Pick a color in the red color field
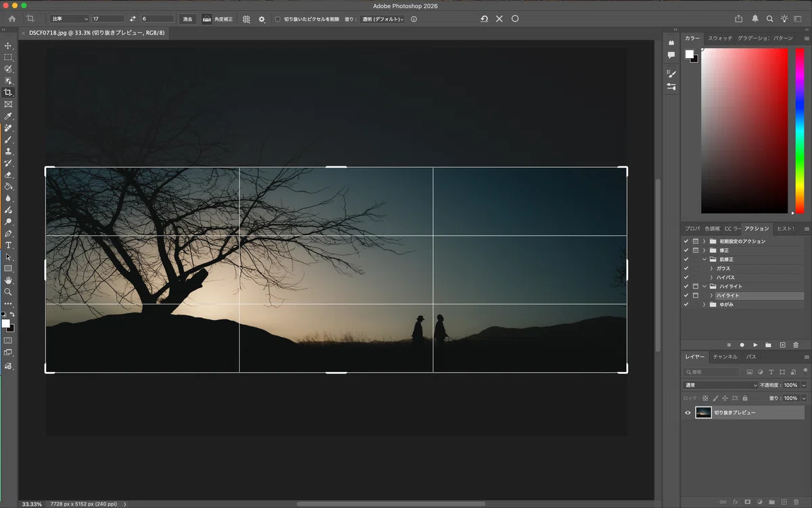This screenshot has height=508, width=812. point(744,131)
